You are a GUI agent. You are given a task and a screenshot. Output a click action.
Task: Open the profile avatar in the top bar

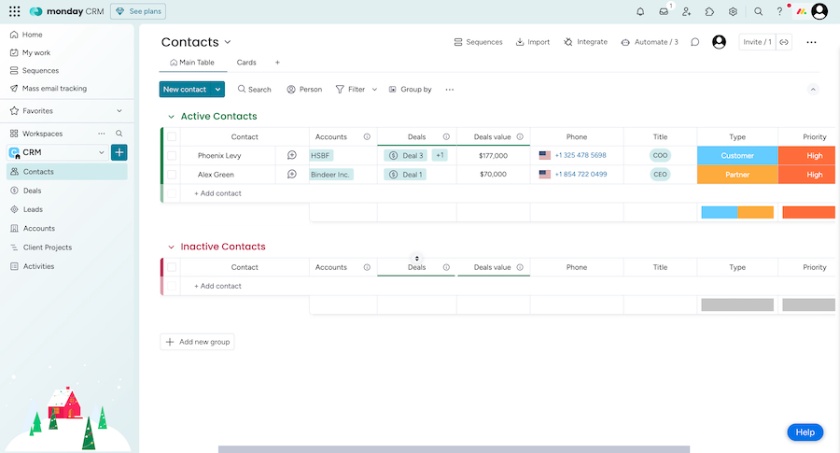[x=820, y=11]
